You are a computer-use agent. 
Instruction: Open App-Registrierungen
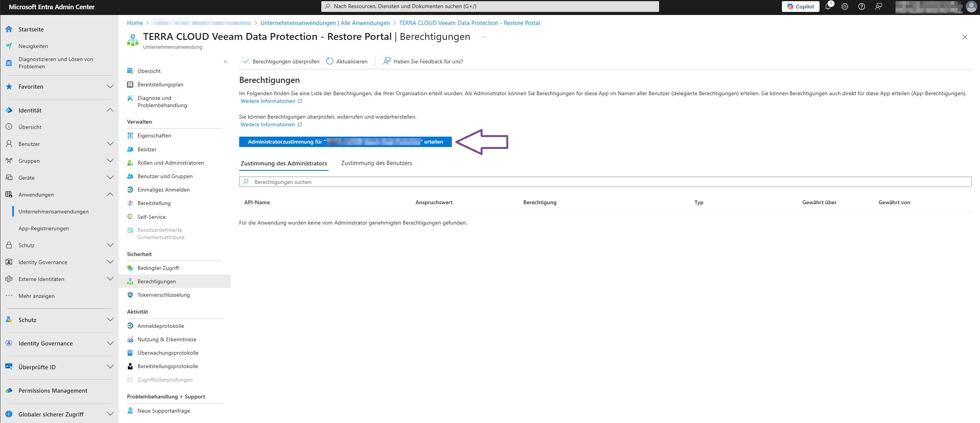(x=44, y=228)
